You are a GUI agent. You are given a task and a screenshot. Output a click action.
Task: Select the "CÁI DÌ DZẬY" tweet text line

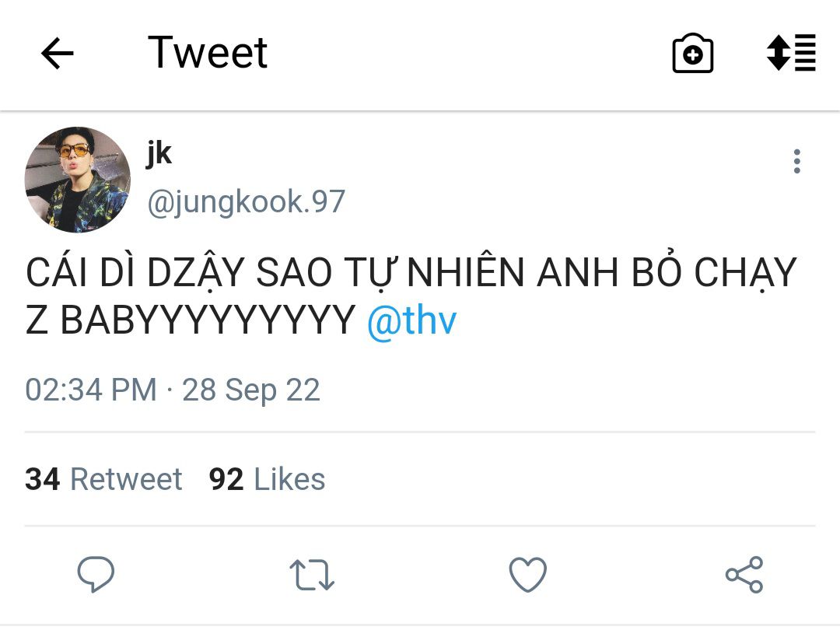pos(411,273)
